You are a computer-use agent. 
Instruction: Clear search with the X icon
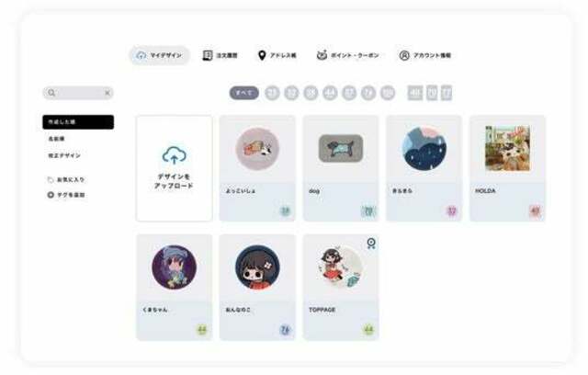pyautogui.click(x=107, y=93)
